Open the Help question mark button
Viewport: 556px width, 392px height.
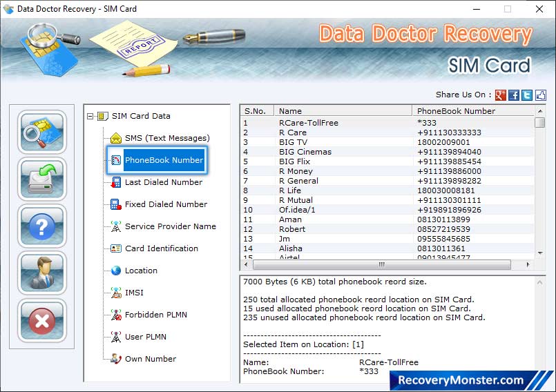[x=42, y=226]
